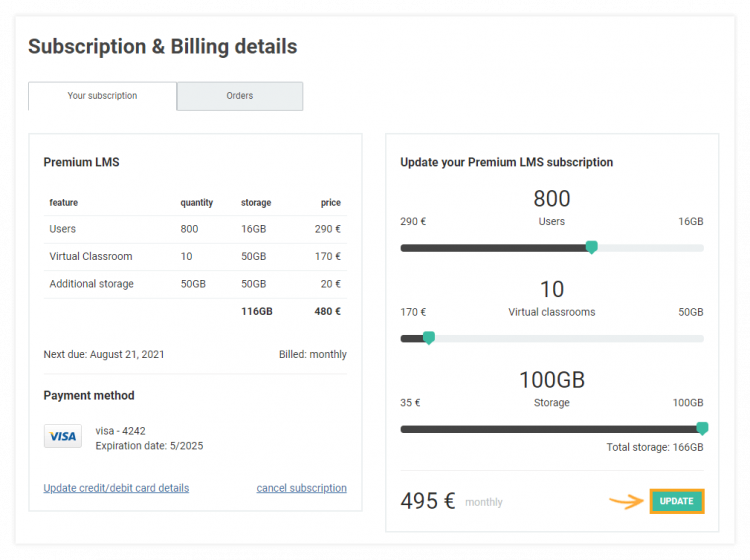Viewport: 750px width, 560px height.
Task: Grab the Users slider handle
Action: click(591, 247)
